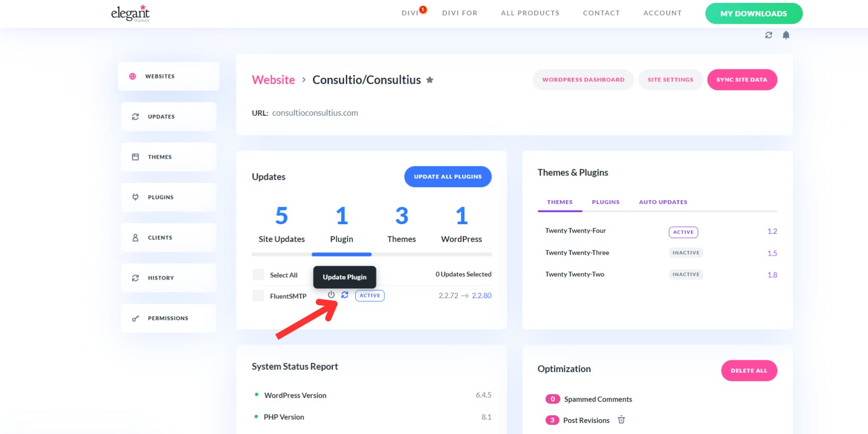Click the sync refresh icon near the bell

(769, 35)
